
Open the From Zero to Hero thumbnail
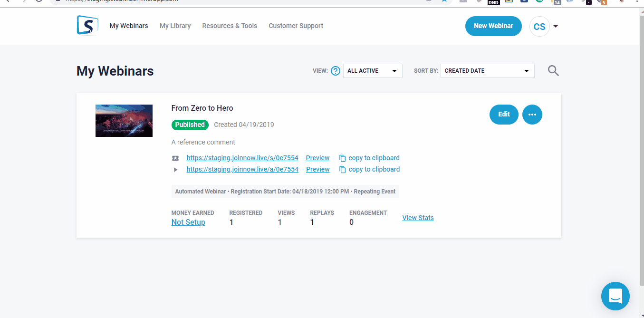coord(124,121)
